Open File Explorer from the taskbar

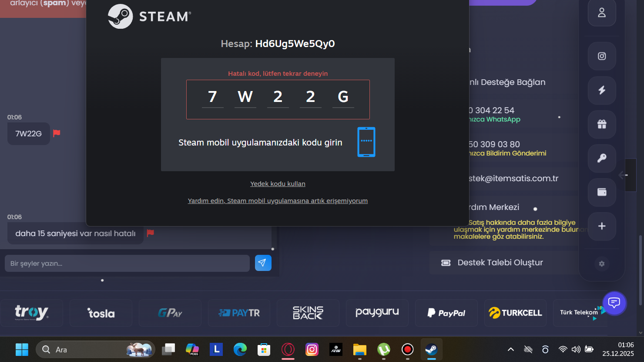(x=360, y=349)
